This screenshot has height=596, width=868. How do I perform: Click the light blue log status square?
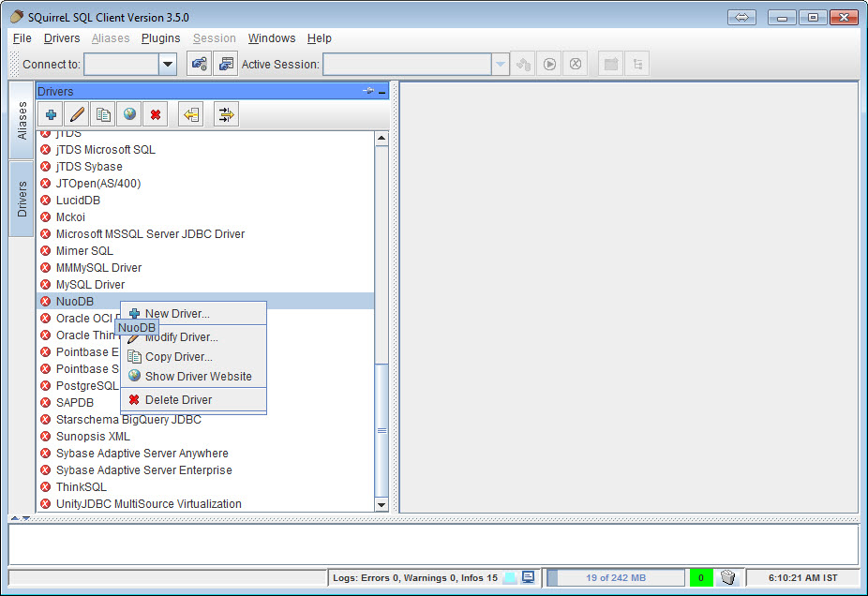(x=510, y=578)
